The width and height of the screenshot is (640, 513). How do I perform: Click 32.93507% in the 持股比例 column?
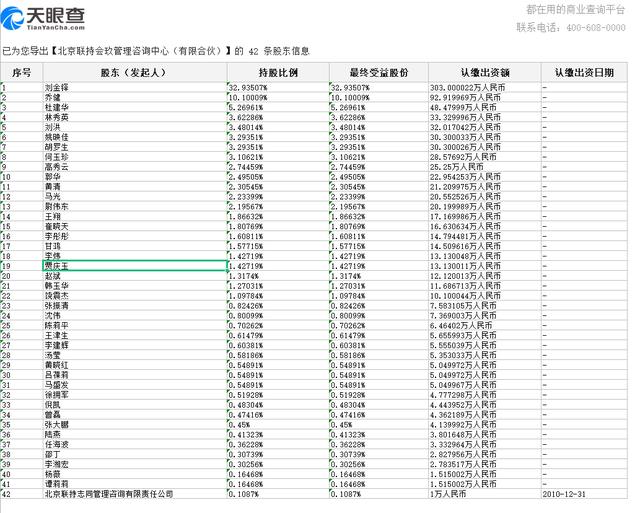click(x=278, y=88)
